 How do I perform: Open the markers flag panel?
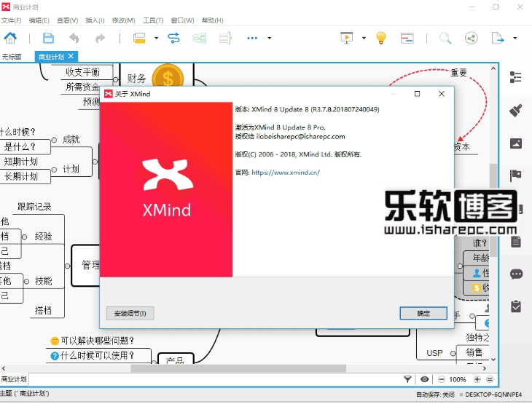click(516, 175)
